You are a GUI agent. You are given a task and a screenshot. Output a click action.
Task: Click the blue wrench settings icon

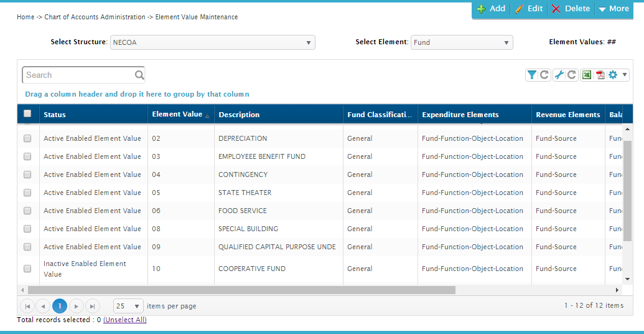[x=559, y=75]
